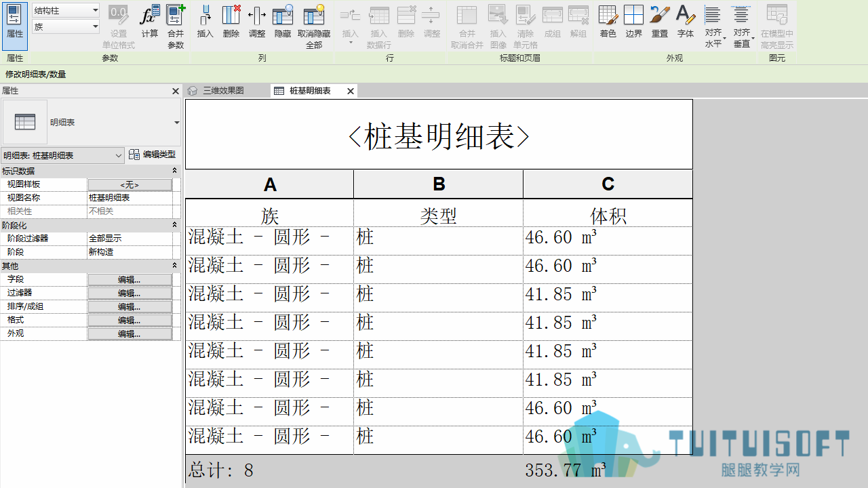Image resolution: width=868 pixels, height=488 pixels.
Task: Close the 桩基明细表 tab
Action: (x=351, y=91)
